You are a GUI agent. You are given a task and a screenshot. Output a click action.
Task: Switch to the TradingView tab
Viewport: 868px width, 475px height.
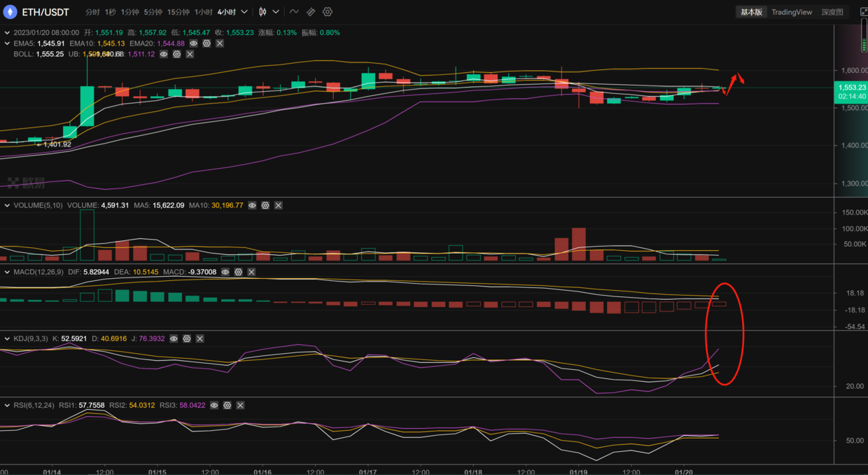[x=792, y=12]
